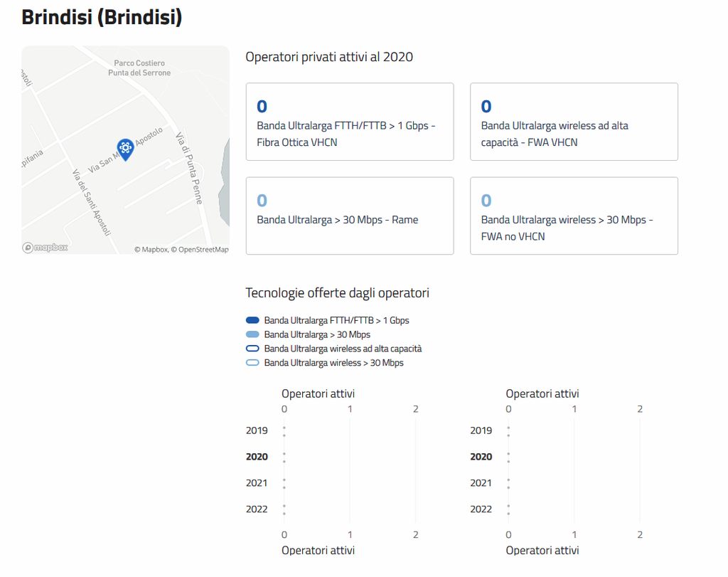Click the 2021 year label in right chart

point(481,483)
